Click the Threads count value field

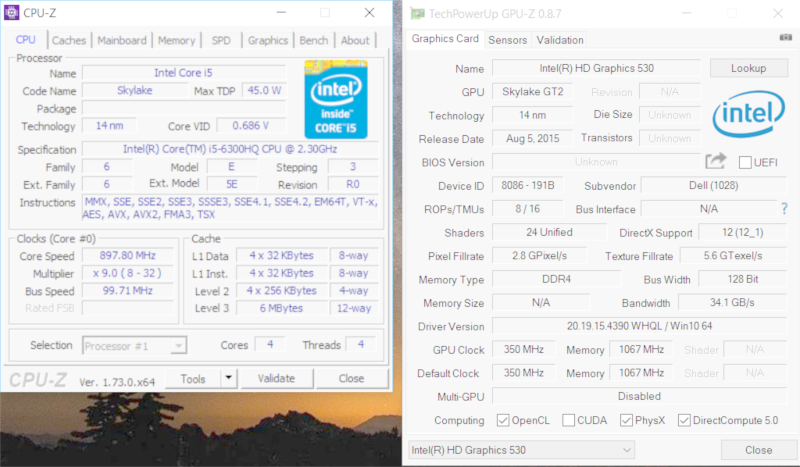click(361, 345)
